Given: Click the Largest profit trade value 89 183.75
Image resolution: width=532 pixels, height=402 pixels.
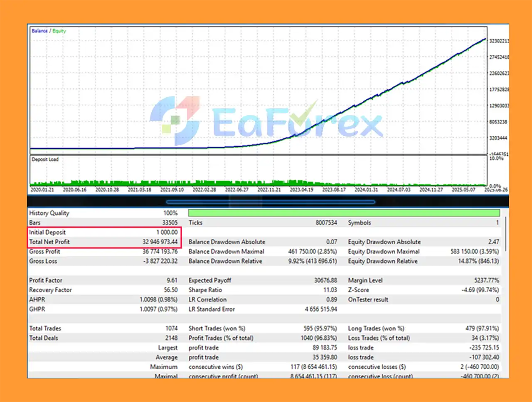Looking at the screenshot, I should coord(325,348).
